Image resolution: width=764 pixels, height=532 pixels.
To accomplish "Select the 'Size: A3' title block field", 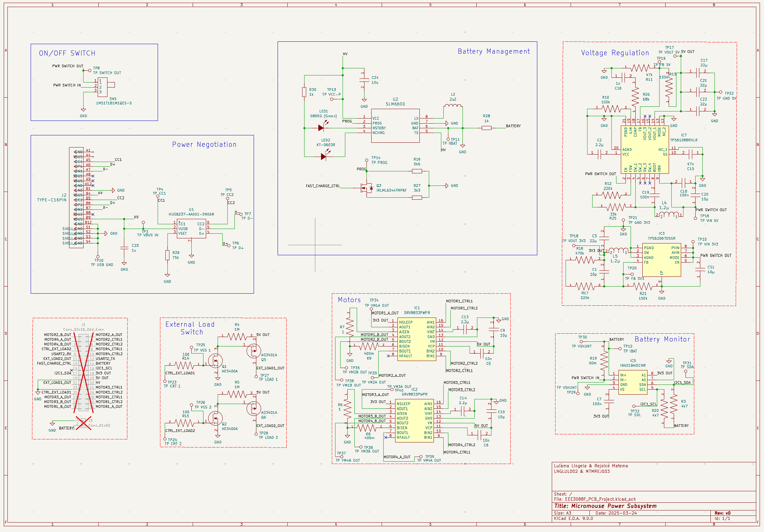I will (x=563, y=513).
